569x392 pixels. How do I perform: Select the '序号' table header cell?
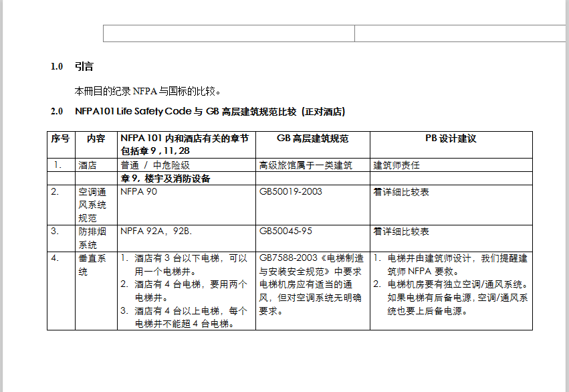[60, 138]
